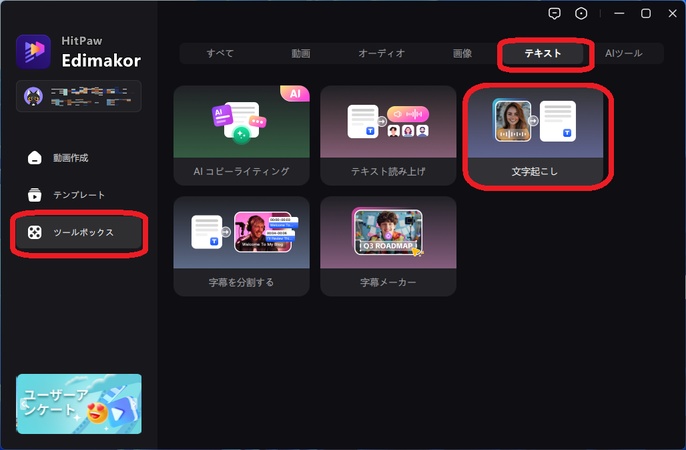Open the テンプレート sidebar item
Viewport: 686px width, 450px height.
point(79,195)
